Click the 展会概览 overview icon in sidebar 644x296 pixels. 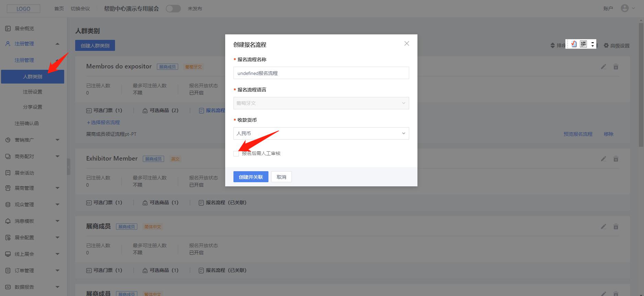[x=8, y=29]
